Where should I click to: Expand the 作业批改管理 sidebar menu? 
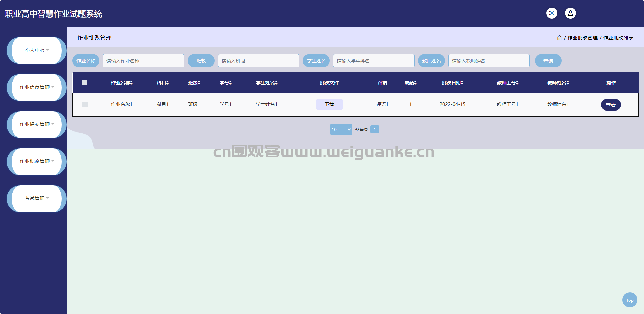pos(37,162)
